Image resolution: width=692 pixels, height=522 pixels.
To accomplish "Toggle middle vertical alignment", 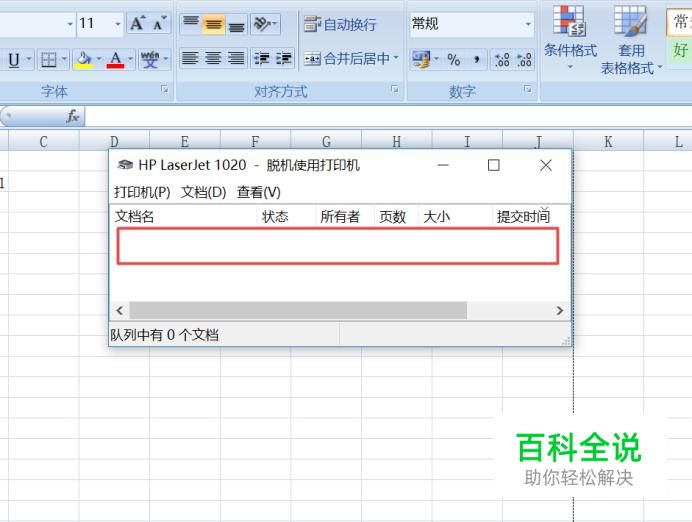I will [x=214, y=23].
